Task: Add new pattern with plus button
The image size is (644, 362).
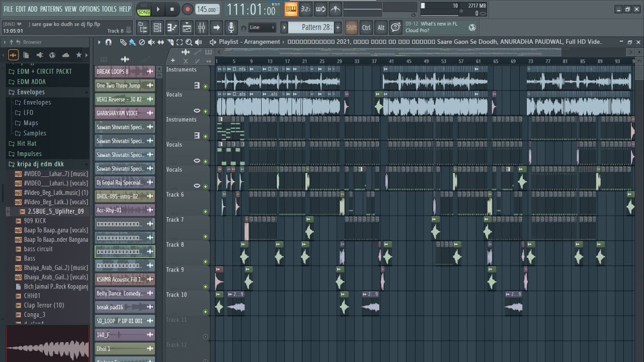Action: coord(338,27)
